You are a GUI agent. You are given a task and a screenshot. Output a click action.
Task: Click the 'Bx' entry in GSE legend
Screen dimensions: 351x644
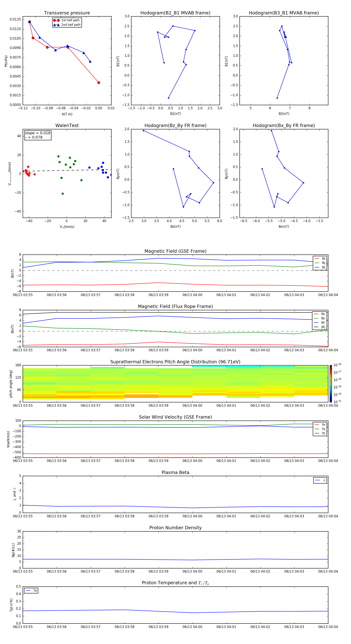tap(320, 259)
